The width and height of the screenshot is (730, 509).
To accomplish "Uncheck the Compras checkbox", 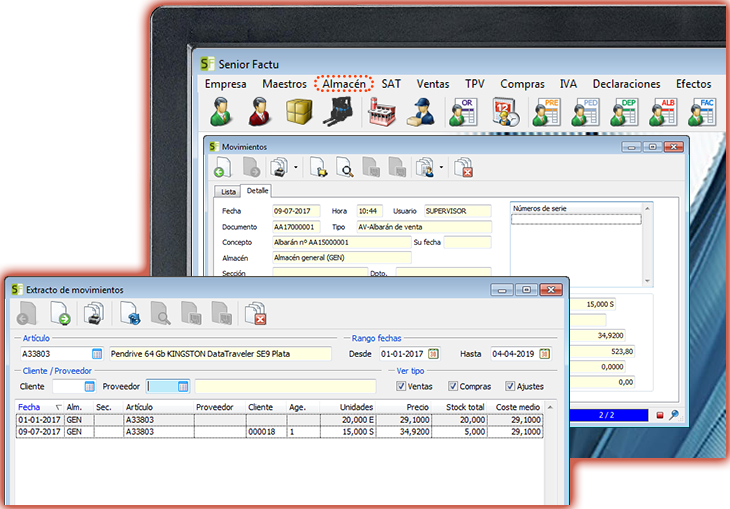I will tap(453, 387).
